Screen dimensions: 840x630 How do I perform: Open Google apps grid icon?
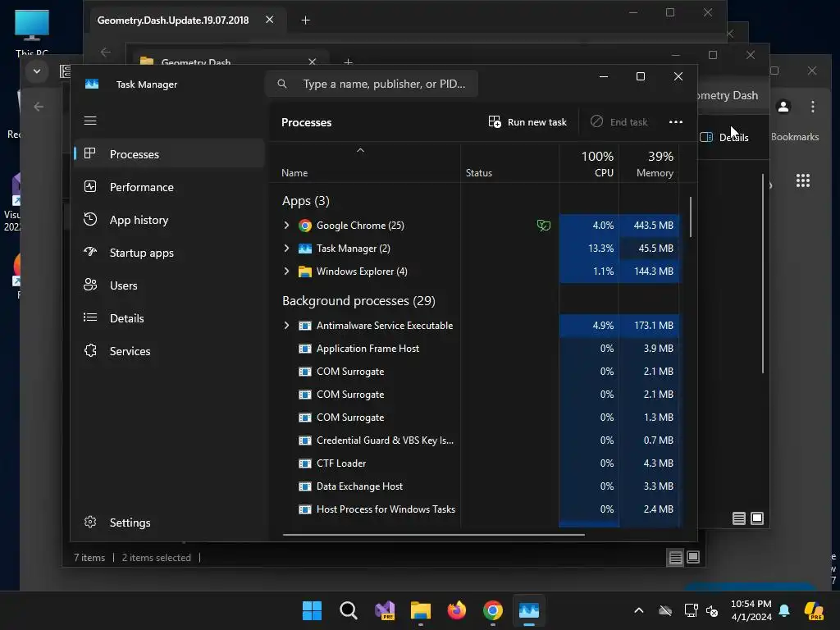click(802, 180)
